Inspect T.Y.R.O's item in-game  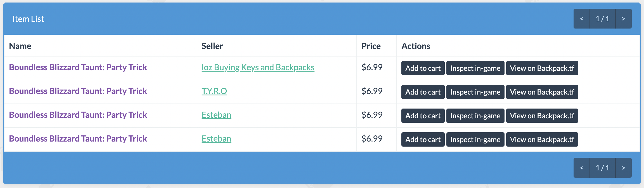tap(475, 92)
